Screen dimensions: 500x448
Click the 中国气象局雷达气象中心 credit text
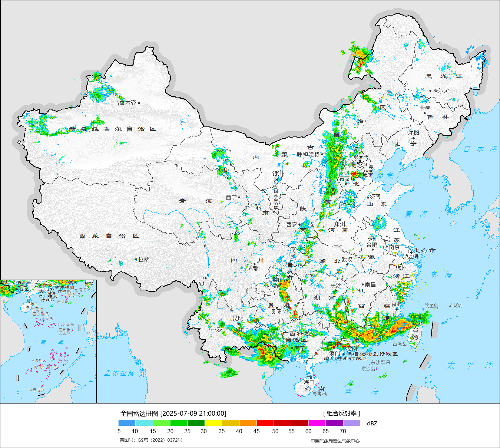point(335,441)
